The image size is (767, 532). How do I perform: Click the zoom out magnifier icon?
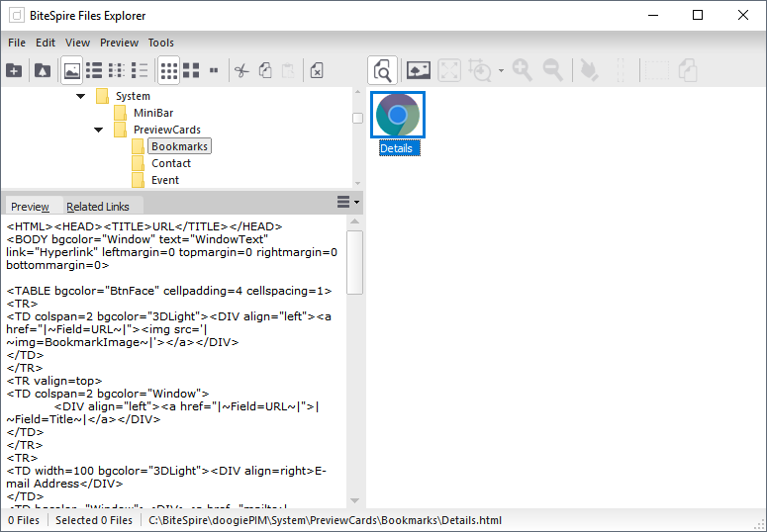(553, 71)
